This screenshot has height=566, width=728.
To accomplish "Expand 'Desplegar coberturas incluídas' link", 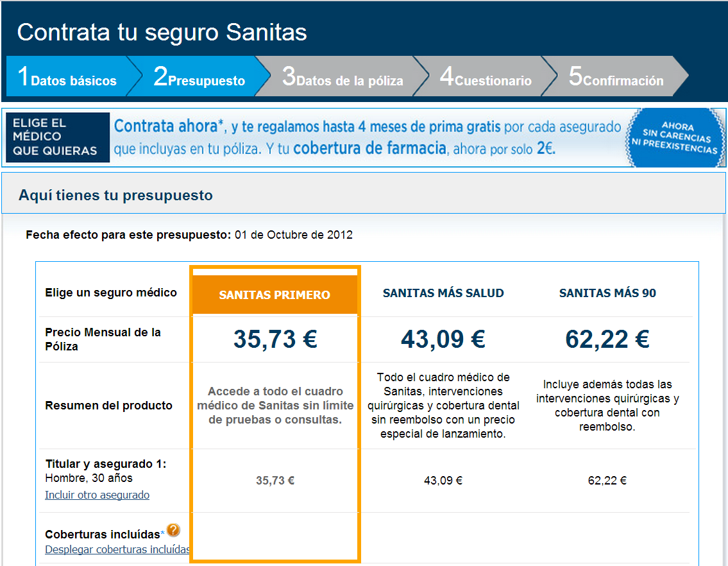I will pyautogui.click(x=117, y=550).
